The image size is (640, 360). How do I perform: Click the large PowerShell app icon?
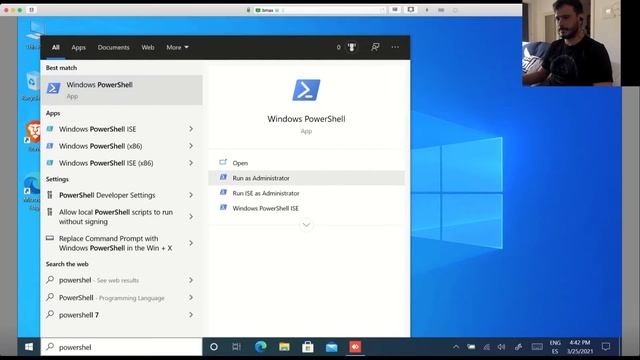tap(307, 90)
